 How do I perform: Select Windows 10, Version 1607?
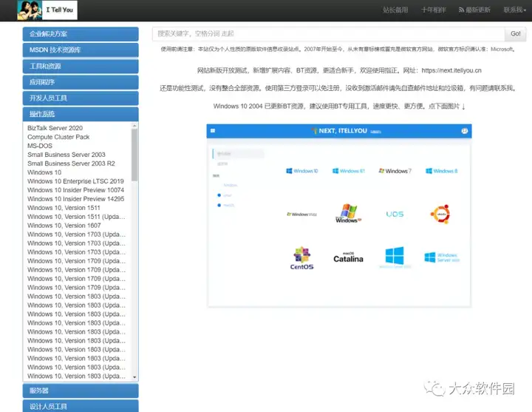click(x=64, y=225)
